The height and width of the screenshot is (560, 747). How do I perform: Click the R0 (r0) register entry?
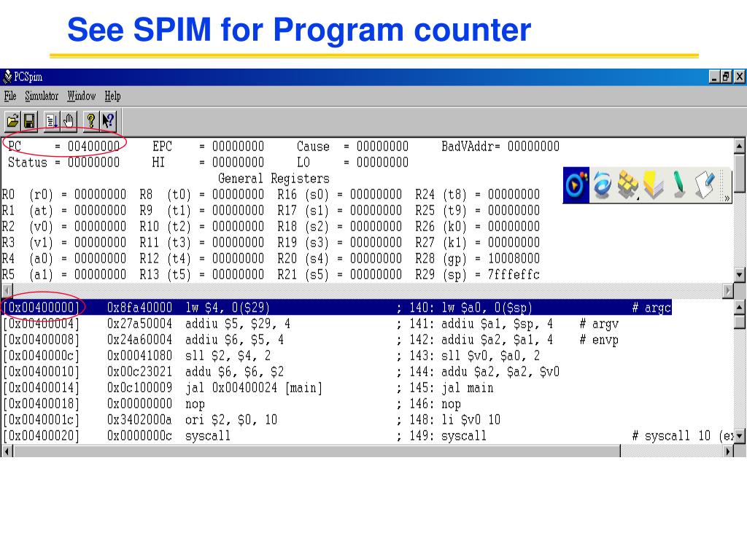64,195
